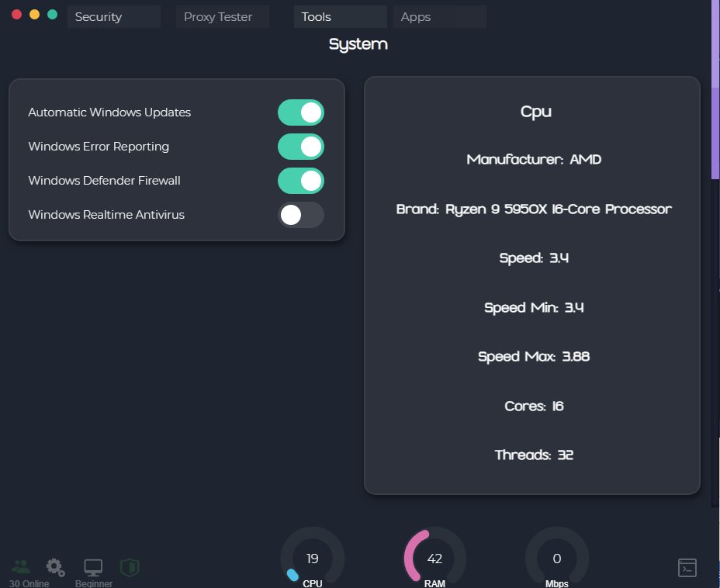Click the RAM usage gauge
Viewport: 720px width, 588px height.
coord(434,557)
